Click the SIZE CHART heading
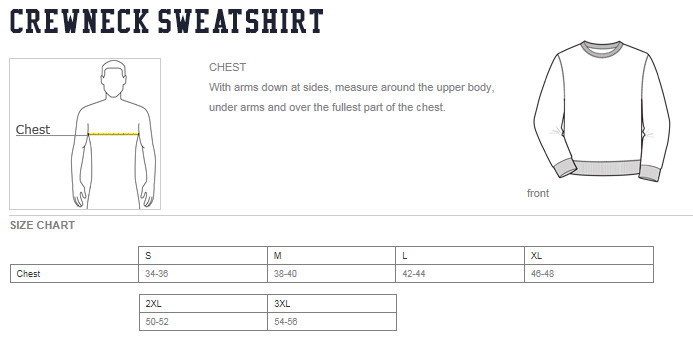Screen dimensions: 693x361 pos(42,225)
